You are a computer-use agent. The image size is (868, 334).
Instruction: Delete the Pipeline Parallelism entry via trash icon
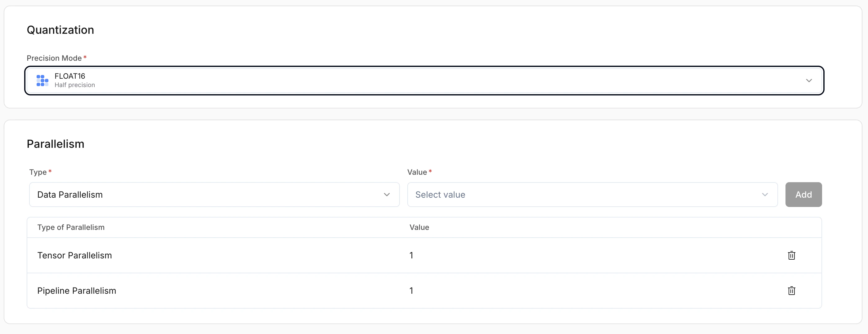(791, 291)
